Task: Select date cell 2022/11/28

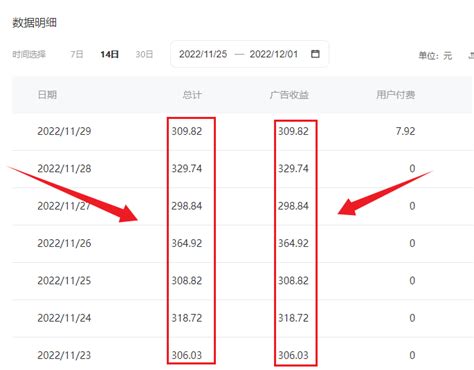Action: pos(64,169)
